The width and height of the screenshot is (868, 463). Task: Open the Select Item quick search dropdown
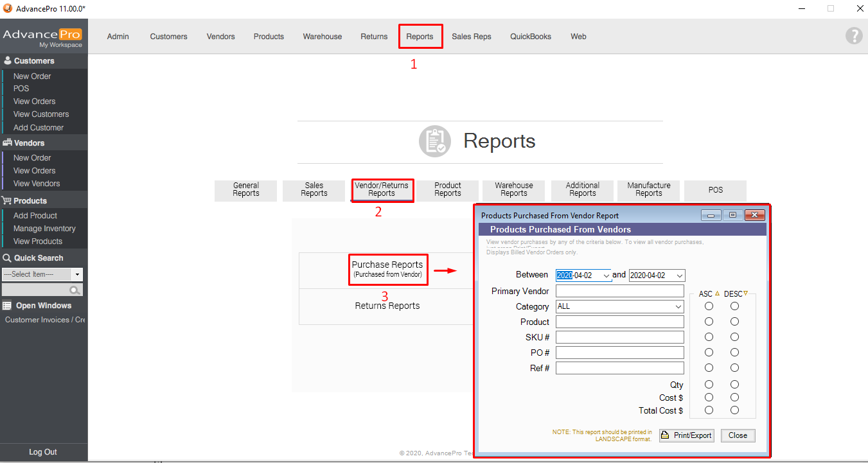pos(77,275)
